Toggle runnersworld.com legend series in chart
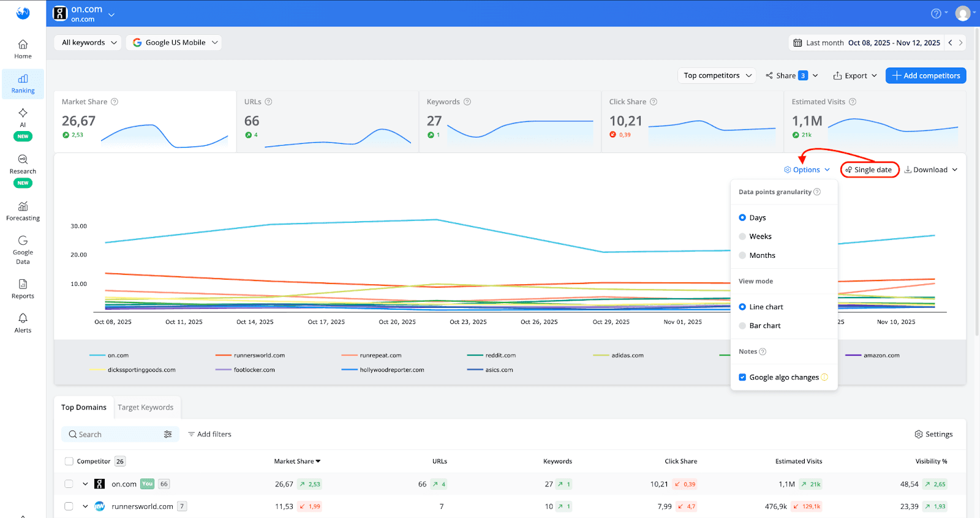Viewport: 980px width, 518px height. (251, 355)
